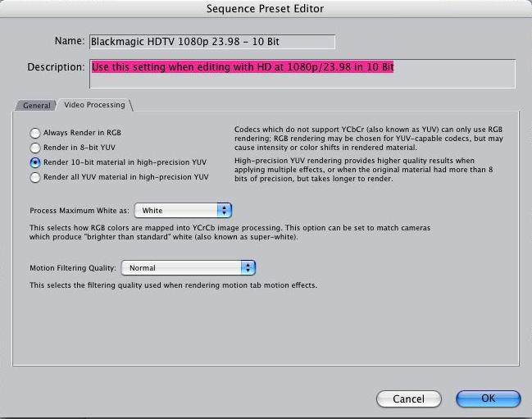Switch to the General tab

pos(36,106)
